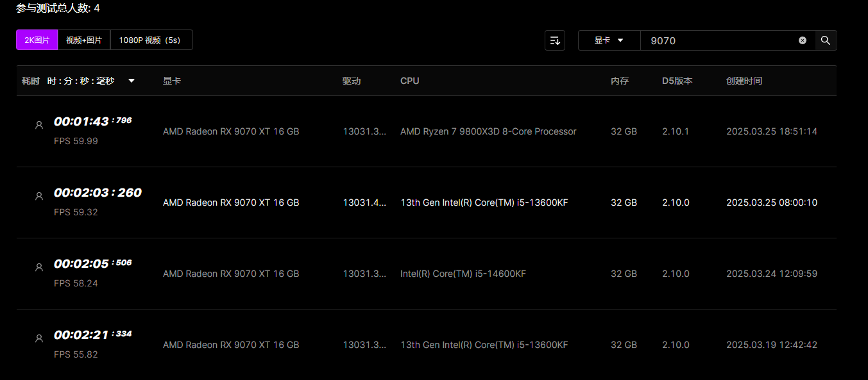Open the 显卡 filter dropdown
The height and width of the screenshot is (380, 868).
coord(609,40)
